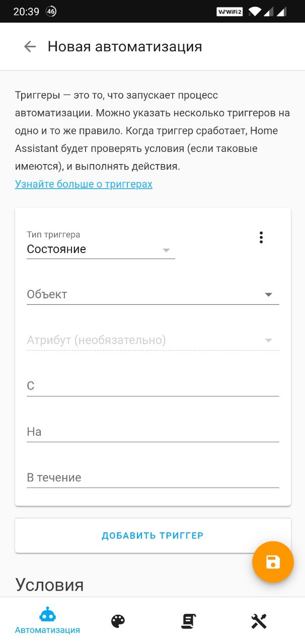Tap the clock time in status bar
The height and width of the screenshot is (644, 305).
pos(26,11)
